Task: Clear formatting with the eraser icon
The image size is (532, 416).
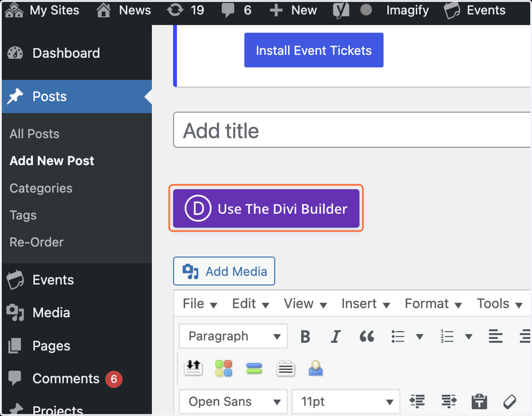Action: (510, 401)
